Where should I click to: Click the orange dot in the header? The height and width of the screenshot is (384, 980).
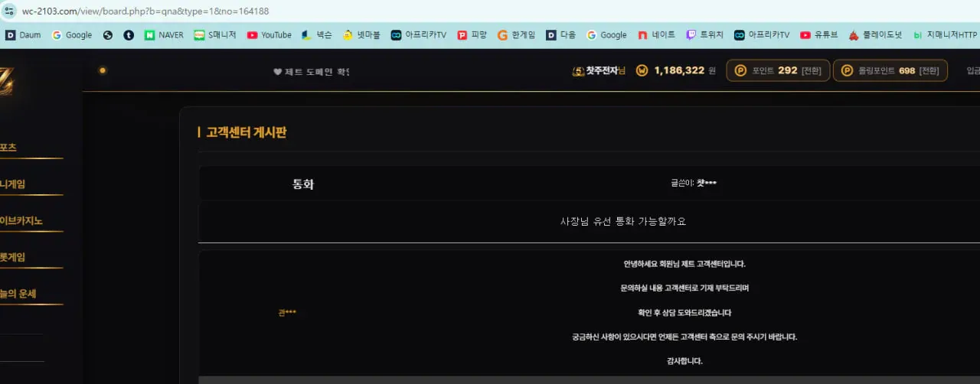coord(103,70)
